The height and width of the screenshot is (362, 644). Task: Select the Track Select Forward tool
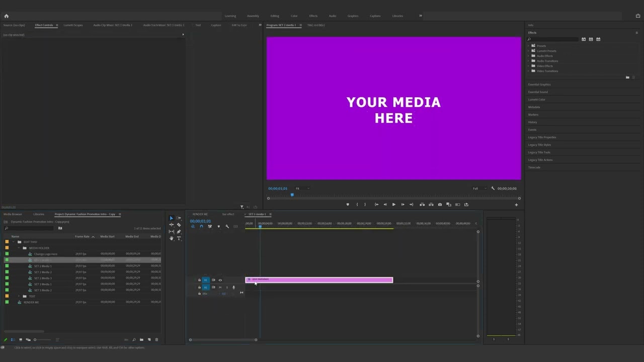tap(179, 218)
